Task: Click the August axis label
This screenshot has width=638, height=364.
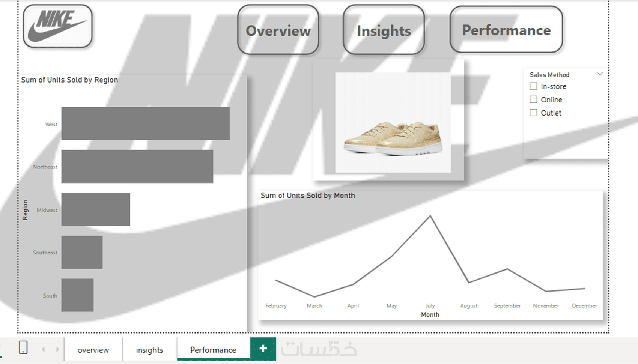Action: pos(469,306)
